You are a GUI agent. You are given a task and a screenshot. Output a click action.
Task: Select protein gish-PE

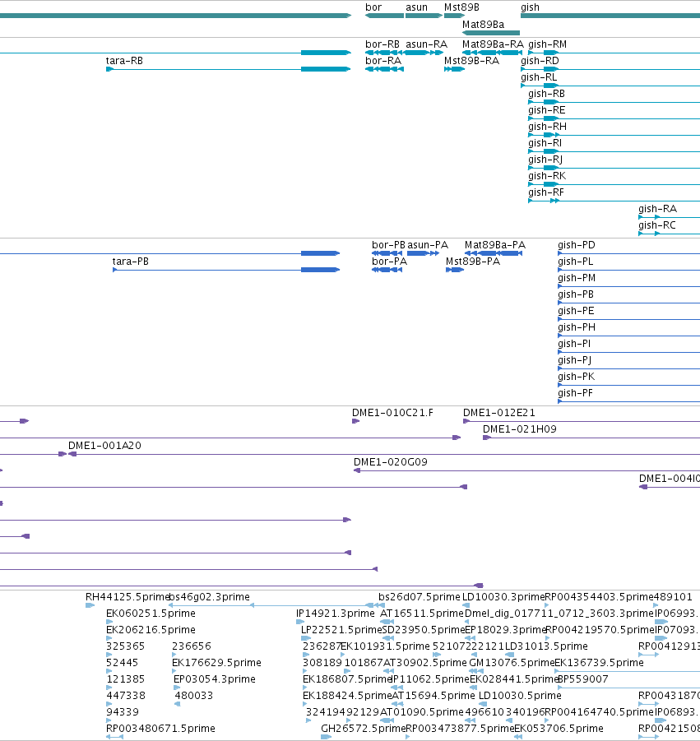(x=576, y=311)
